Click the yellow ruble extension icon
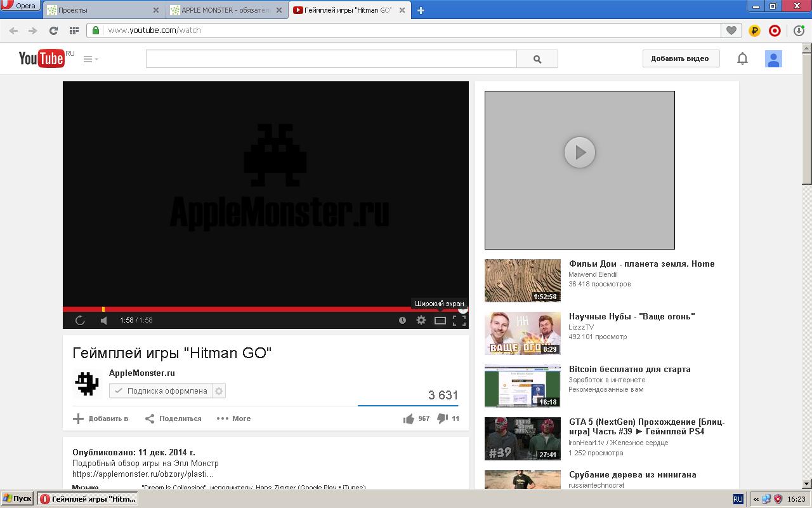Image resolution: width=812 pixels, height=508 pixels. [x=754, y=30]
